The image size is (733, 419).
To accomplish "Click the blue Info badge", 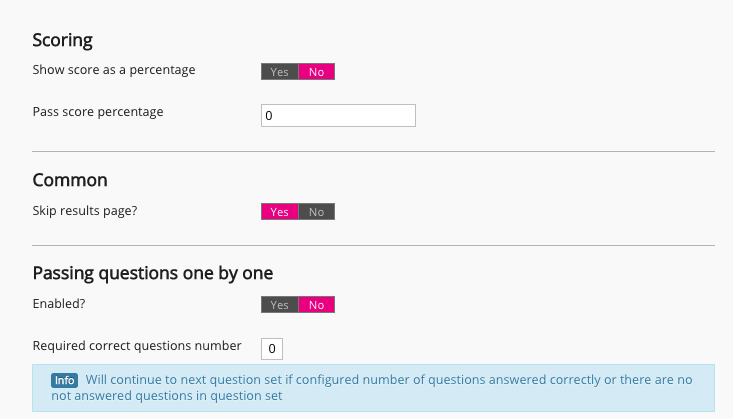I will pyautogui.click(x=64, y=381).
